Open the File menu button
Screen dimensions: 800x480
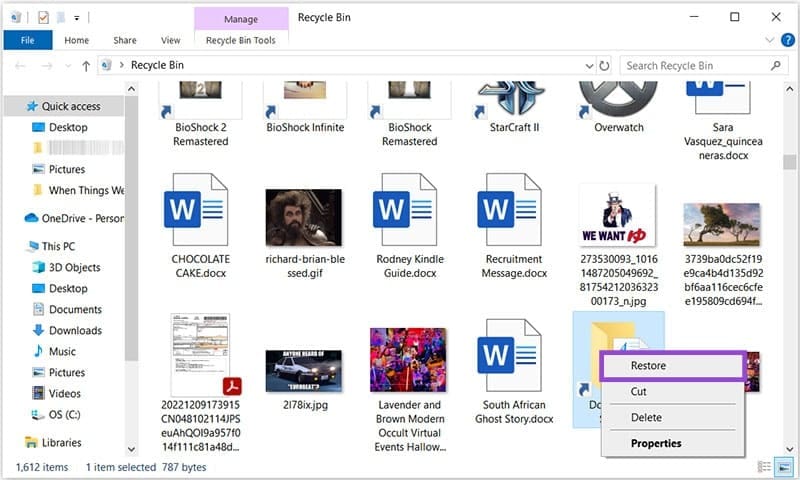click(x=27, y=40)
